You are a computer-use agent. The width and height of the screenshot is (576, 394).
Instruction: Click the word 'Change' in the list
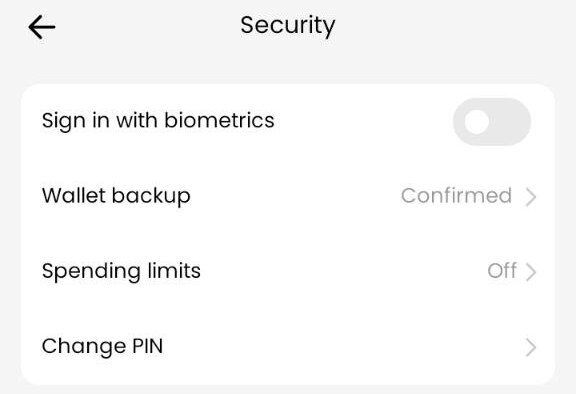coord(84,347)
